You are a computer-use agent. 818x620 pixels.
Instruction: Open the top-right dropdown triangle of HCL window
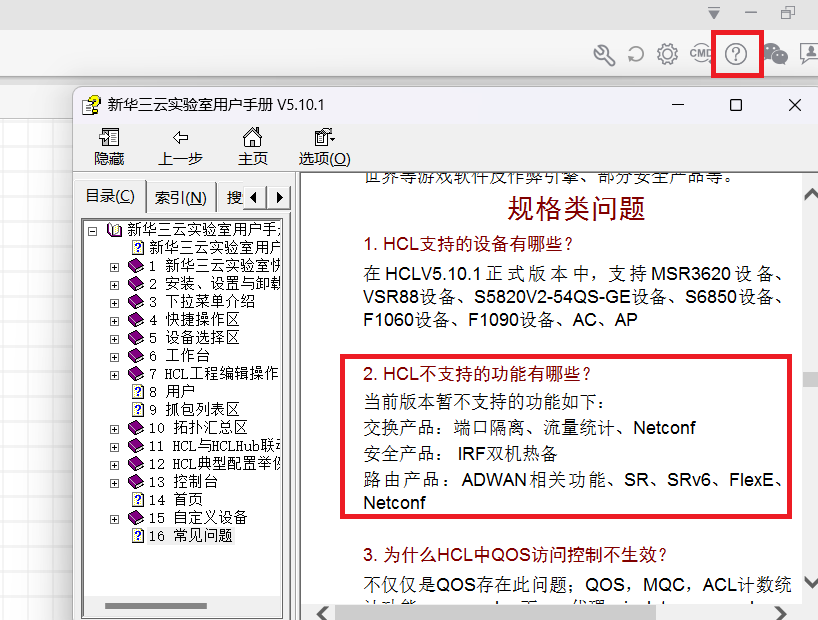[x=714, y=13]
